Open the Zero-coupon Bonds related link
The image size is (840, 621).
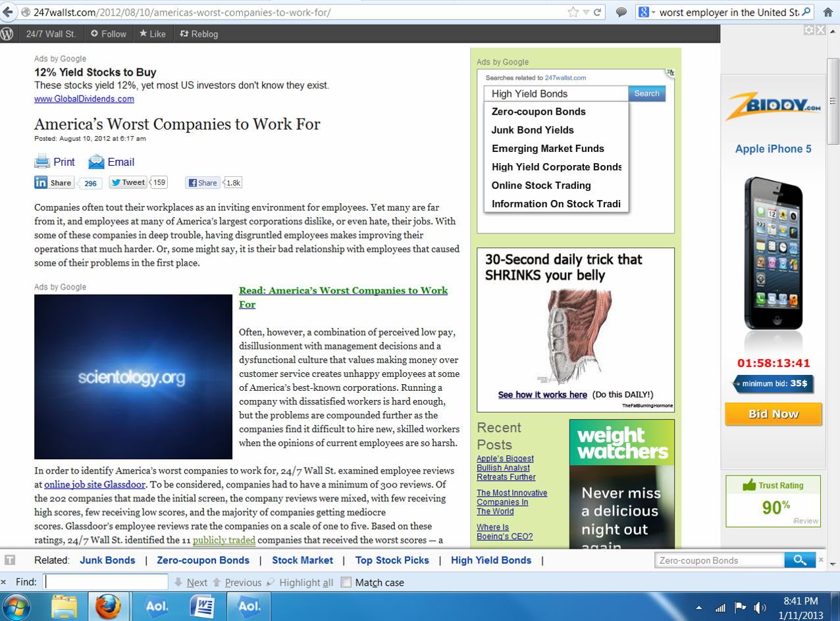tap(203, 560)
